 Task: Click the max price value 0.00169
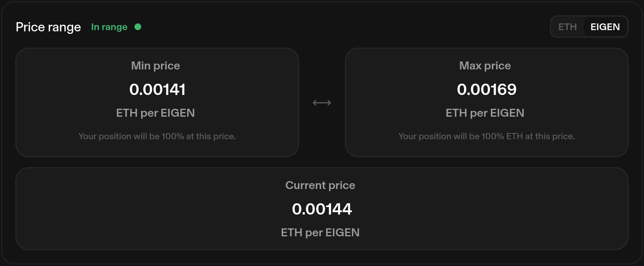point(487,90)
